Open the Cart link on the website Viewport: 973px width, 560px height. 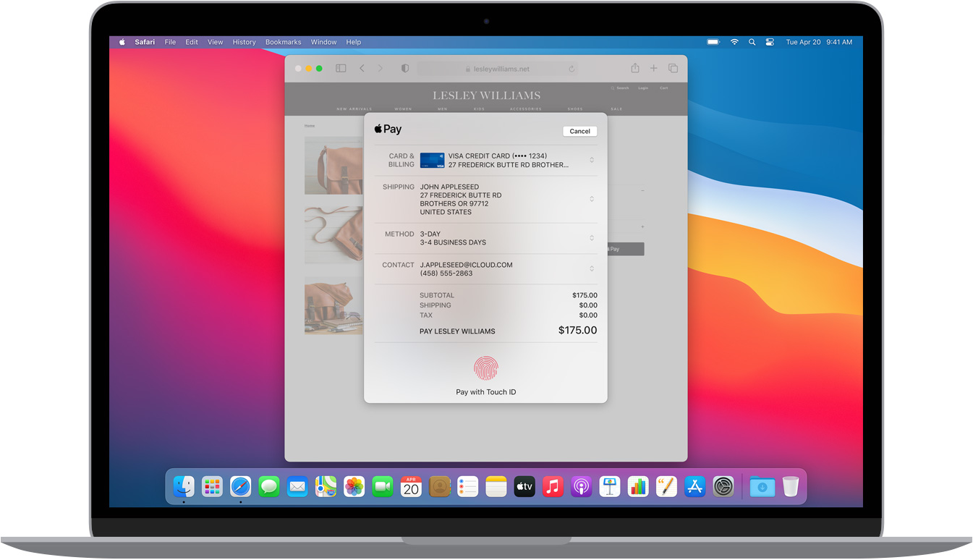(x=663, y=88)
